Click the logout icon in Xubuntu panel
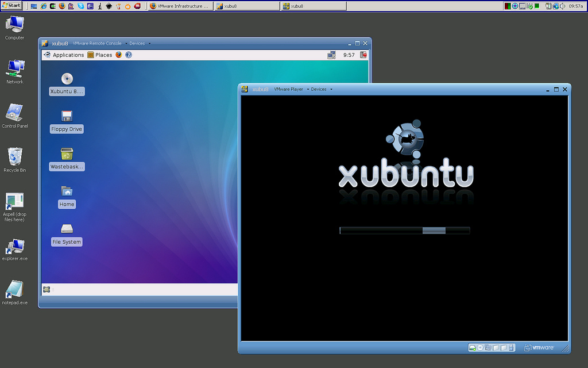This screenshot has width=588, height=368. [x=363, y=55]
